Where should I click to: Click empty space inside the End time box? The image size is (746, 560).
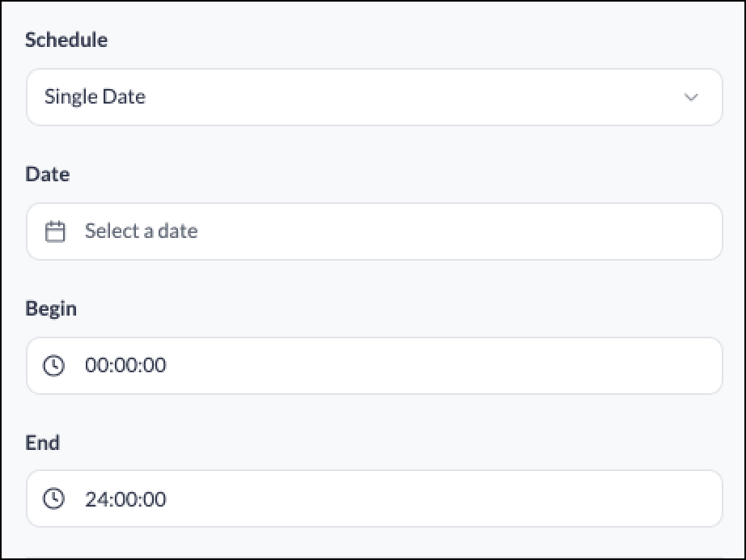(x=443, y=498)
